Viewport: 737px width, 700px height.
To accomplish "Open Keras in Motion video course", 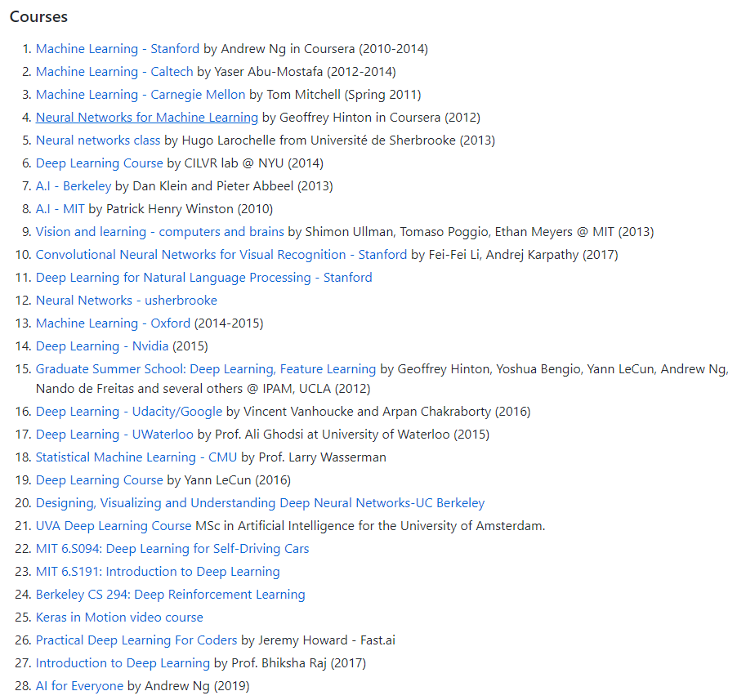I will [119, 618].
